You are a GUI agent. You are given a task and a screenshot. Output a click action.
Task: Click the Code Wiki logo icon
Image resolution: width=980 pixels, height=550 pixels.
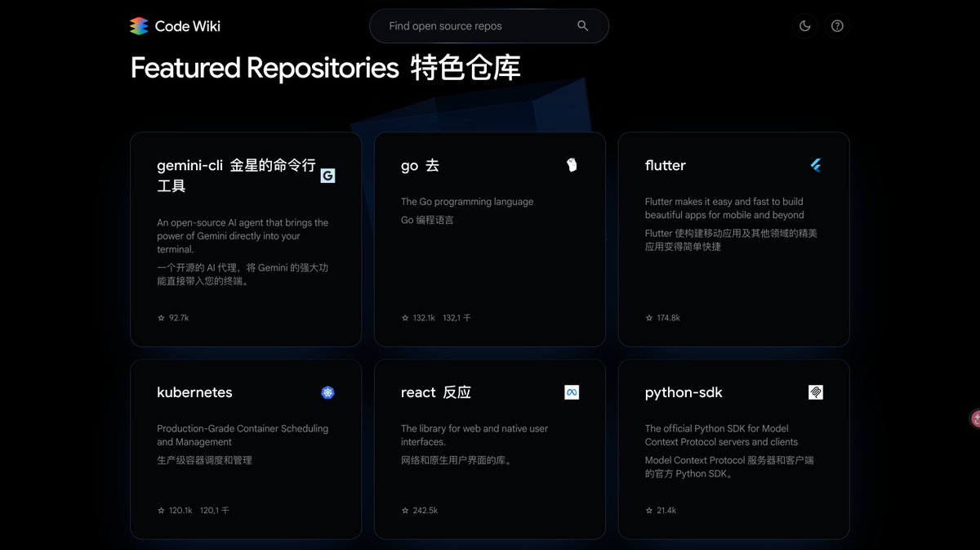point(139,26)
